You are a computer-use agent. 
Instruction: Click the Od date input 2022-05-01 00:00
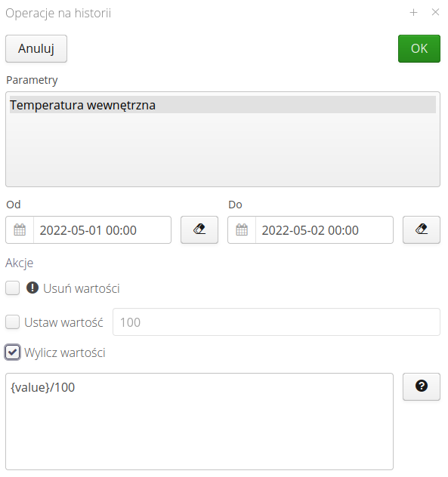(102, 229)
